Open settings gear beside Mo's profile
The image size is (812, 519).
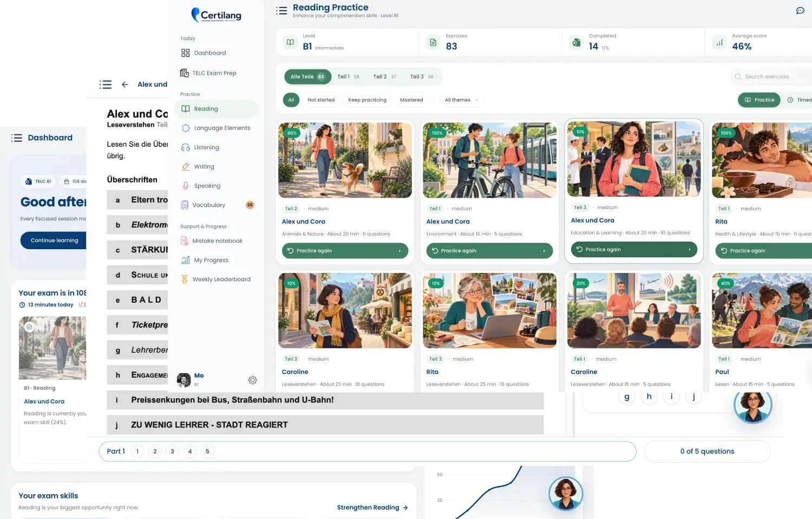[252, 380]
